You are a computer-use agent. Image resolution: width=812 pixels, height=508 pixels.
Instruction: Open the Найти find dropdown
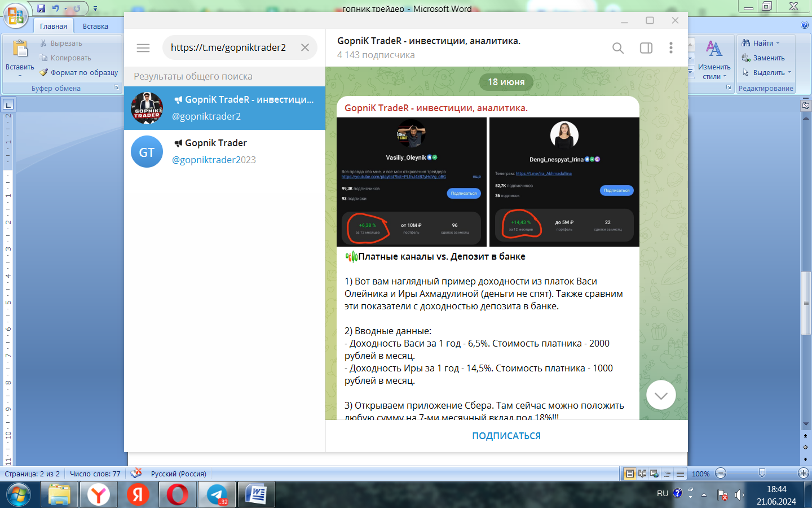[778, 43]
